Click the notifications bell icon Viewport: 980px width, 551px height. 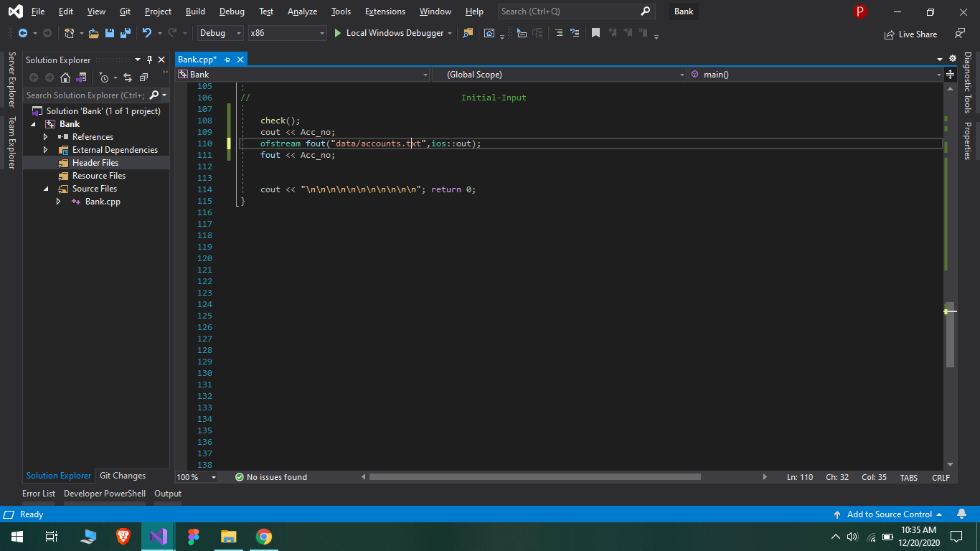[961, 514]
